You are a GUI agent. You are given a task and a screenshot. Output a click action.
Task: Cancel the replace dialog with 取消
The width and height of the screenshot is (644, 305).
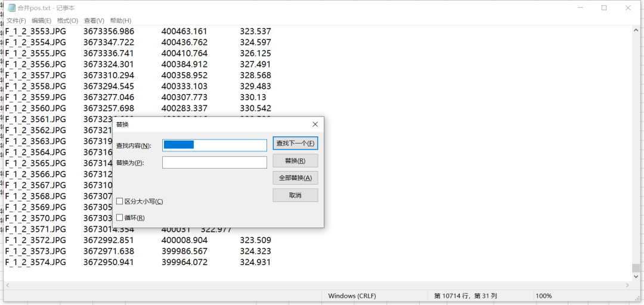[x=295, y=195]
